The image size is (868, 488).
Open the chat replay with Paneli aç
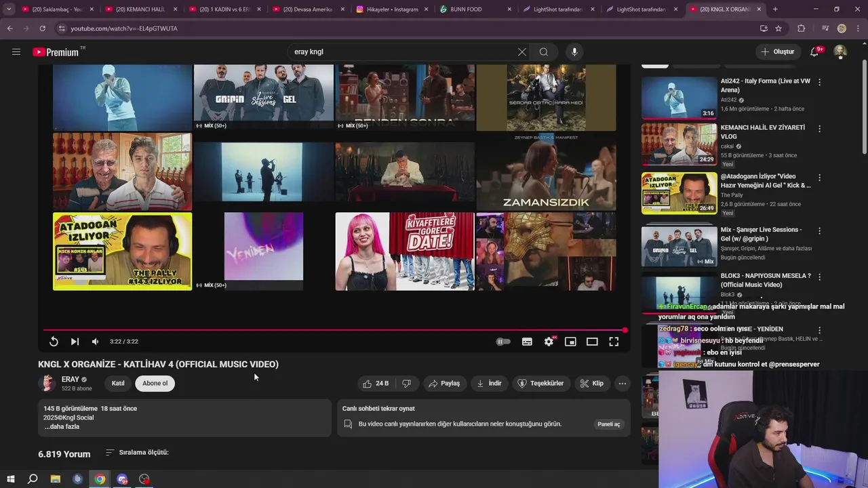pyautogui.click(x=608, y=424)
